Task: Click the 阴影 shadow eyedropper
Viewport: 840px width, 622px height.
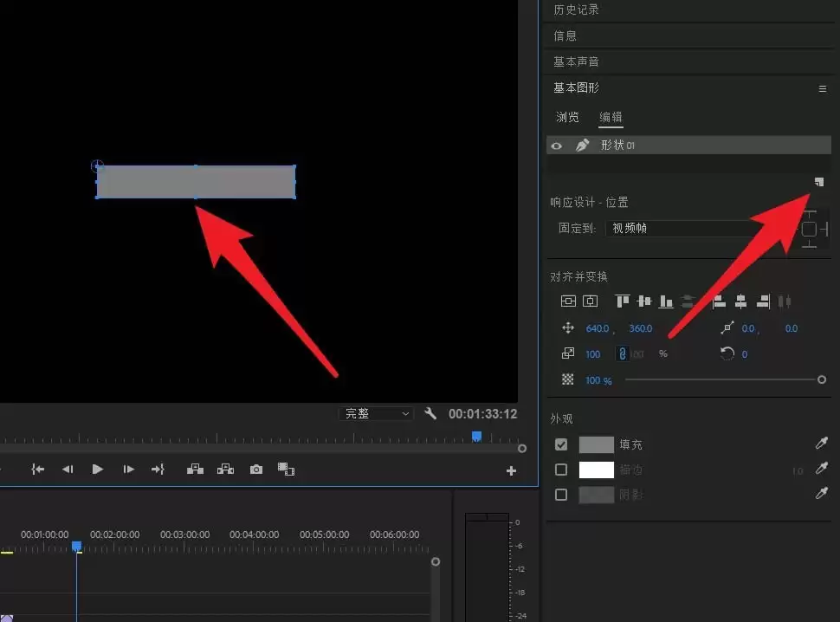Action: tap(822, 493)
